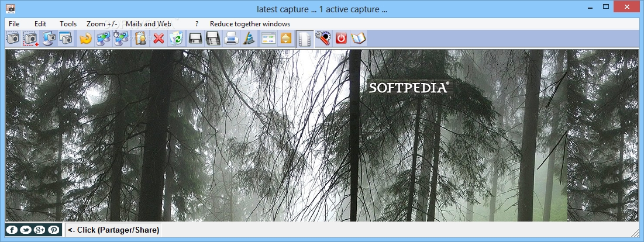
Task: Click the printer icon
Action: click(x=231, y=39)
